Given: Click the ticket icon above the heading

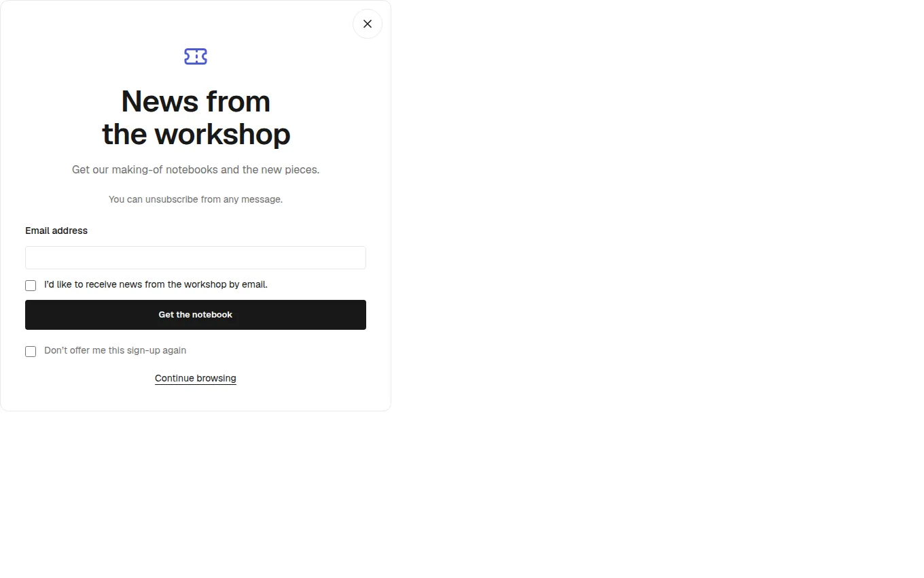Looking at the screenshot, I should (x=196, y=56).
